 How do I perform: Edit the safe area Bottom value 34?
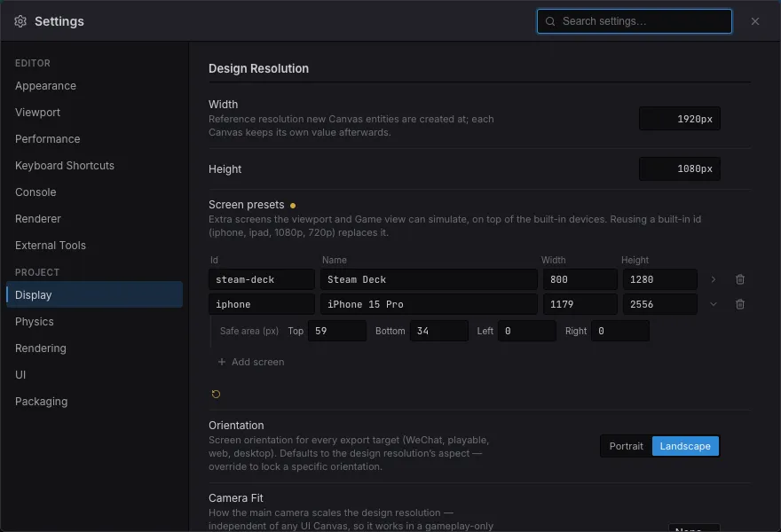pyautogui.click(x=438, y=331)
